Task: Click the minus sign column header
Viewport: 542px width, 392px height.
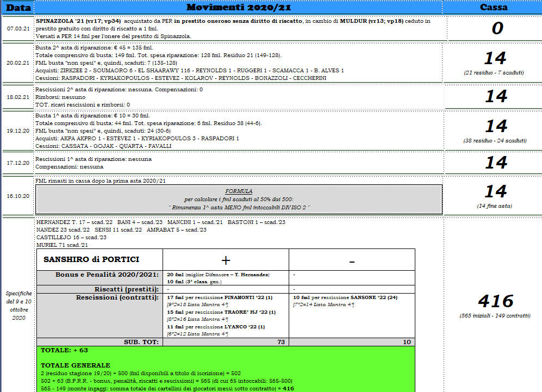Action: (x=352, y=262)
